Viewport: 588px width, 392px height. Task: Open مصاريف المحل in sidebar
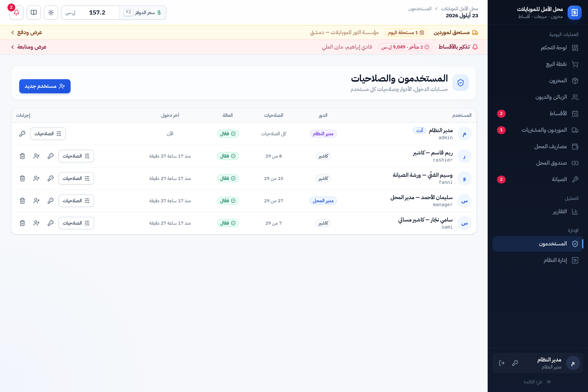pos(538,146)
